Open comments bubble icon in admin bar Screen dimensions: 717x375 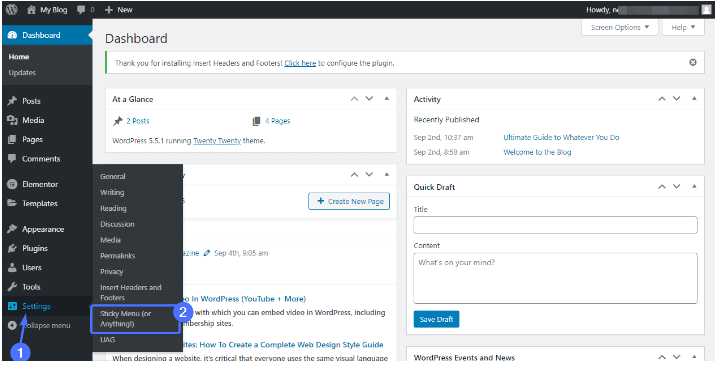(x=81, y=10)
